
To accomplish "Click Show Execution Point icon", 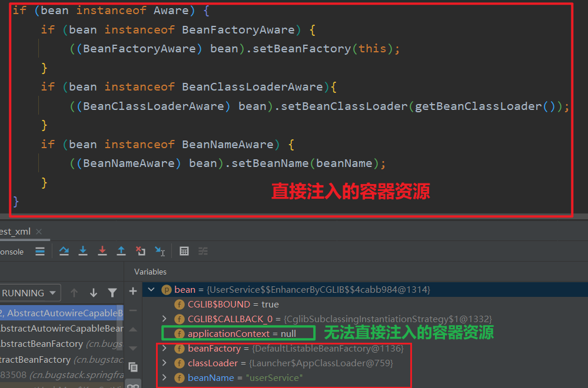I will (40, 251).
